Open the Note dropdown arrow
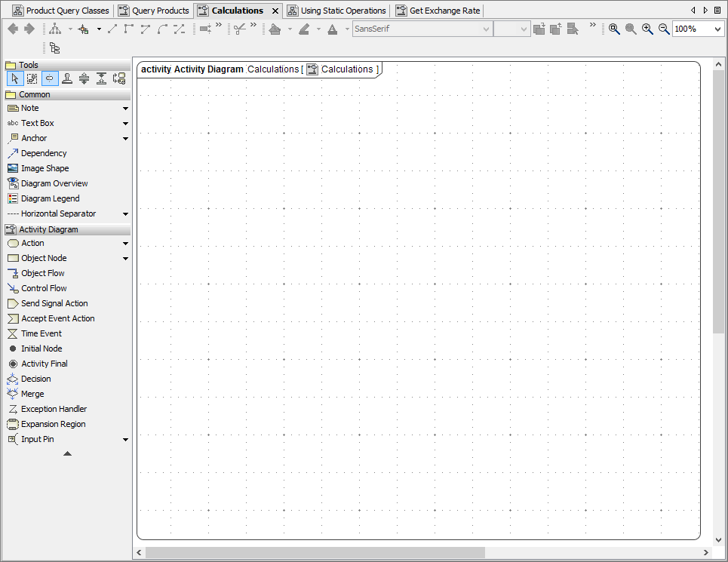Screen dimensions: 728x562 [x=124, y=108]
